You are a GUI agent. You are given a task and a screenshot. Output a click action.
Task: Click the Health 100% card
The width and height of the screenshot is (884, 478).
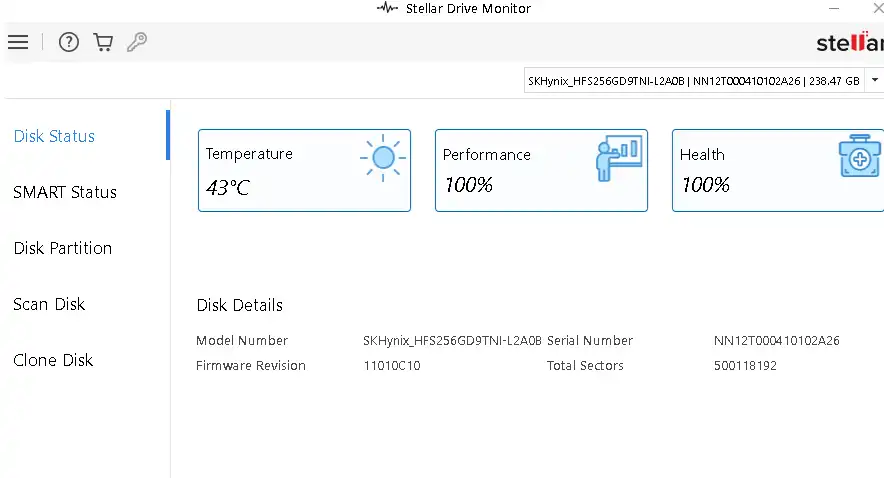[776, 171]
